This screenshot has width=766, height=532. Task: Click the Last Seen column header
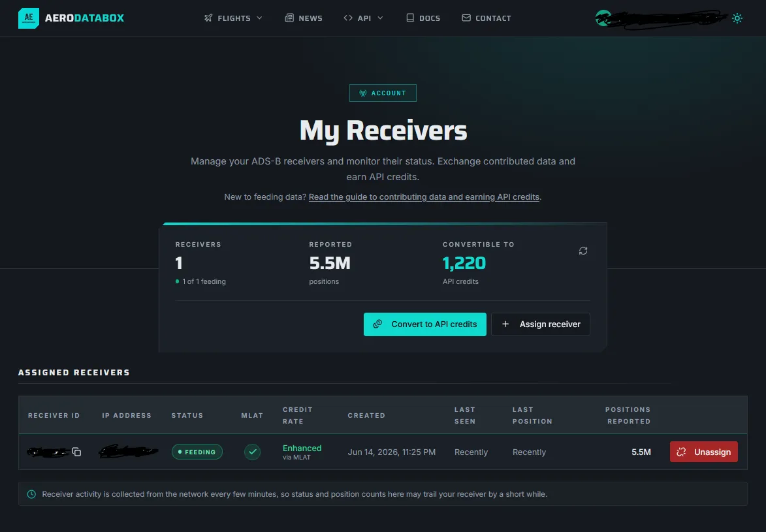[464, 415]
